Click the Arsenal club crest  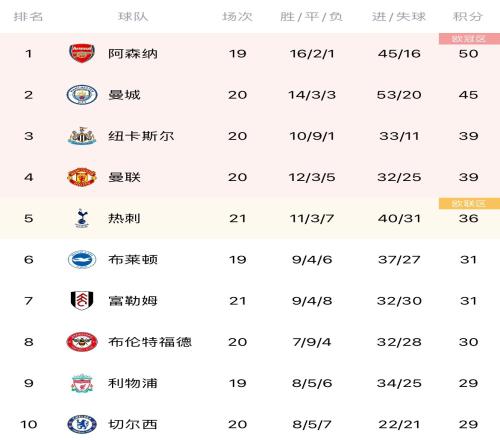coord(82,53)
